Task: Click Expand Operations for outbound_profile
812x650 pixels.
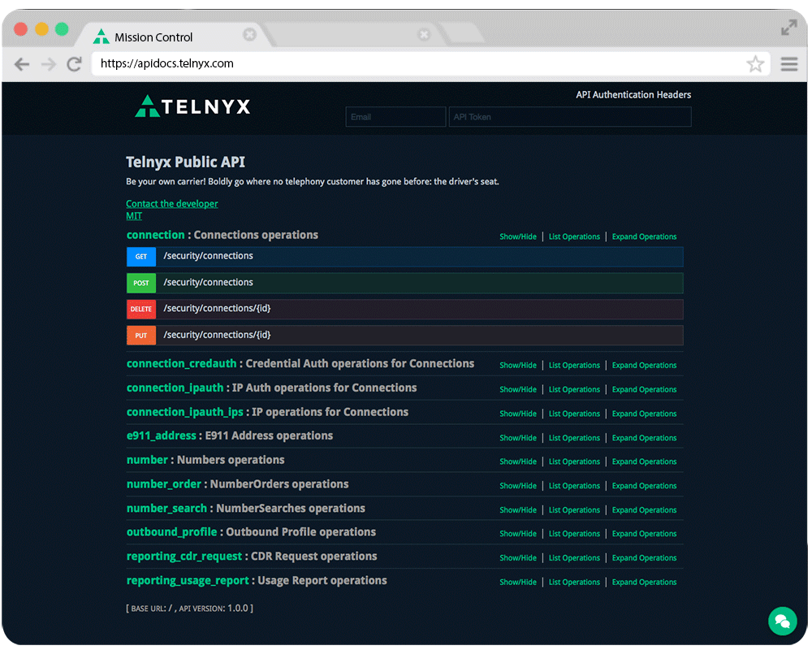Action: pyautogui.click(x=644, y=534)
